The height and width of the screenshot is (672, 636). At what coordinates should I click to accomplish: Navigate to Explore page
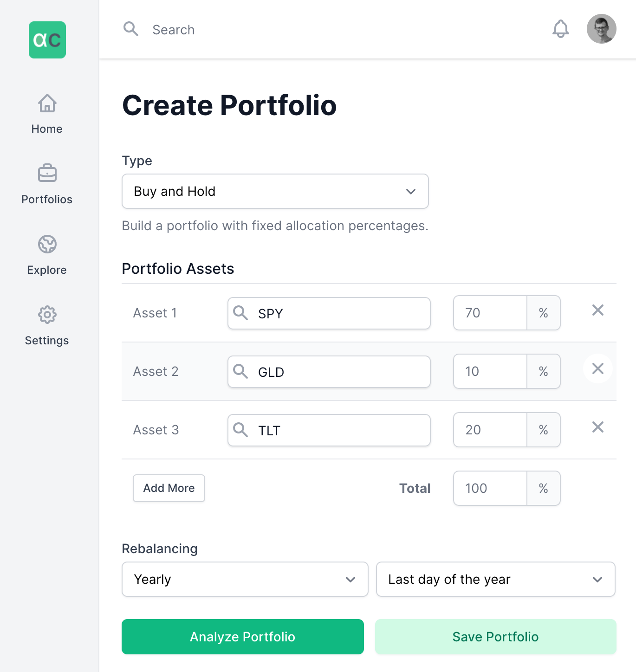47,255
